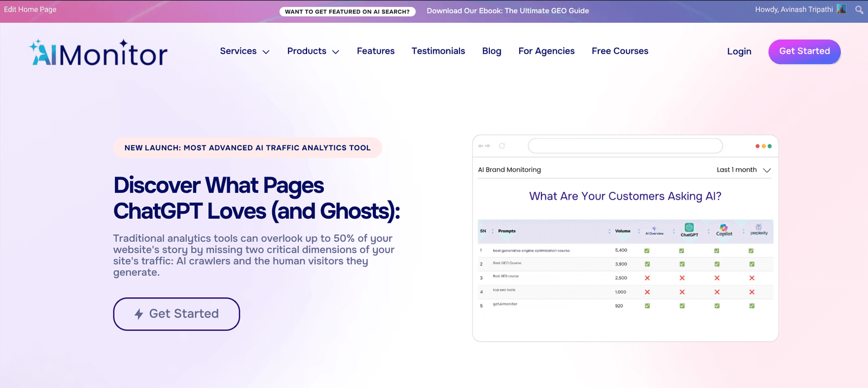
Task: Click the Perplexity logo column header
Action: tap(759, 230)
